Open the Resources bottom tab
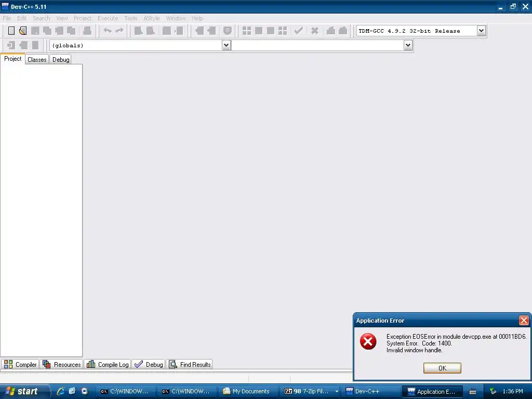 [61, 364]
